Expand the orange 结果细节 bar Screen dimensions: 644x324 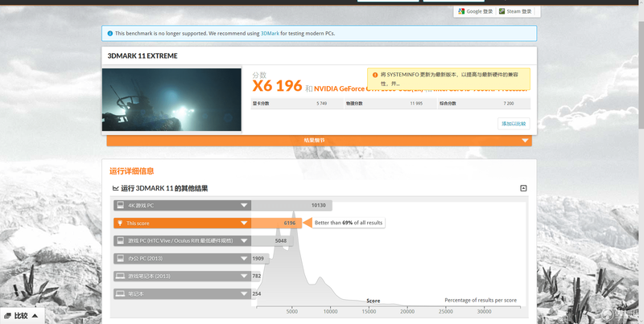click(319, 141)
